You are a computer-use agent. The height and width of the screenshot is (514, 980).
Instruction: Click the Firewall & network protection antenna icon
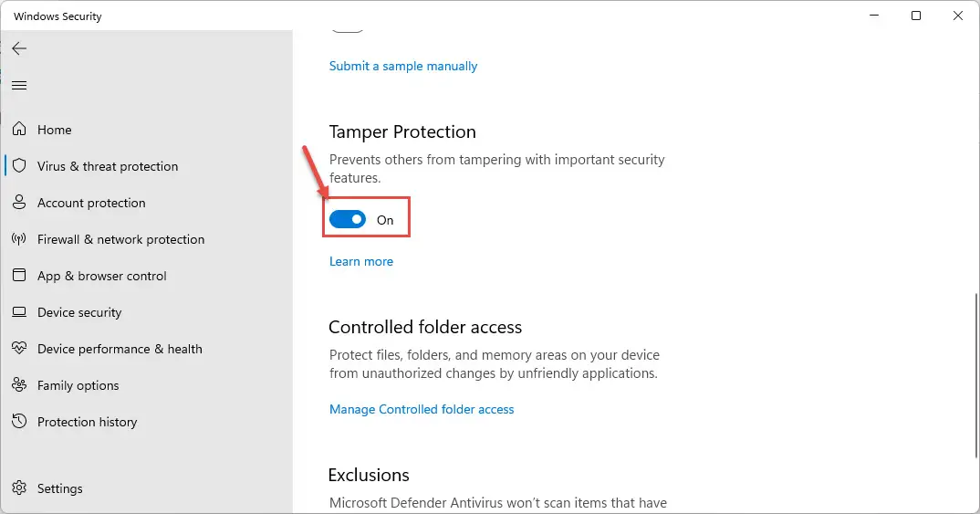click(x=19, y=239)
